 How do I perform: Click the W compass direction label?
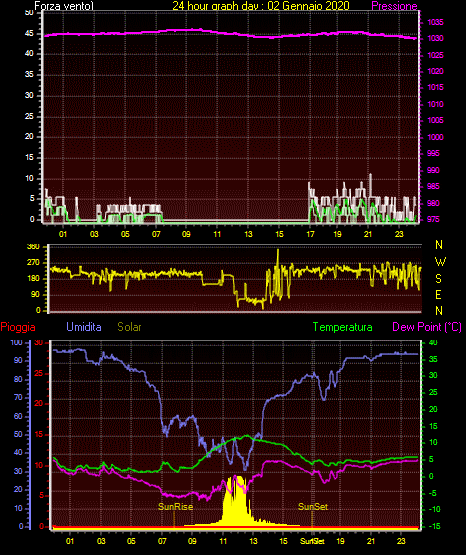pos(440,262)
